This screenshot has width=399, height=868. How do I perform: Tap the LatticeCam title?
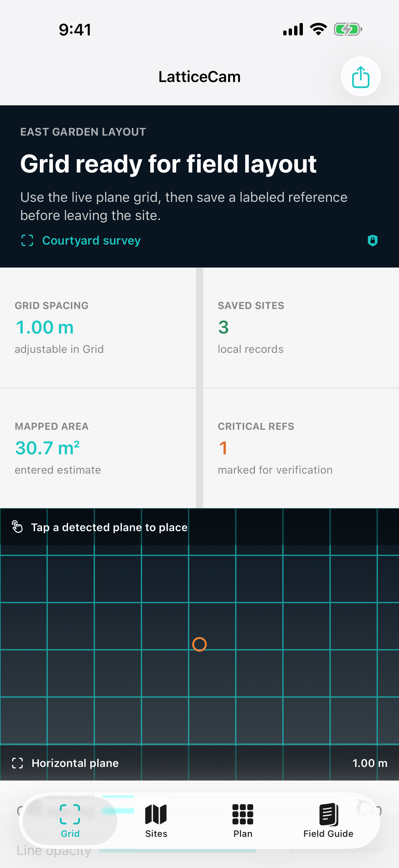pos(199,77)
